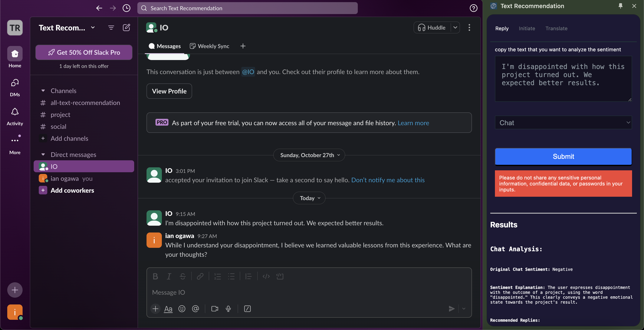
Task: Collapse the Channels section
Action: tap(43, 91)
